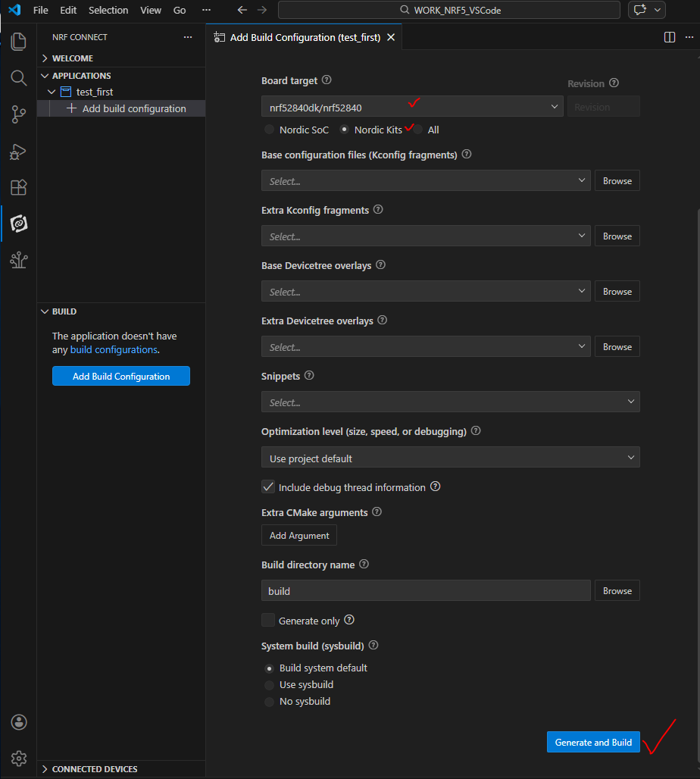Open the Extensions view icon
This screenshot has width=700, height=779.
[18, 187]
